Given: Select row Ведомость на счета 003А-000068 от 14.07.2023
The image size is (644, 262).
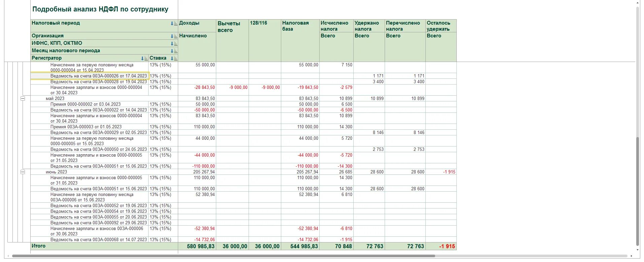Looking at the screenshot, I should pyautogui.click(x=99, y=240).
